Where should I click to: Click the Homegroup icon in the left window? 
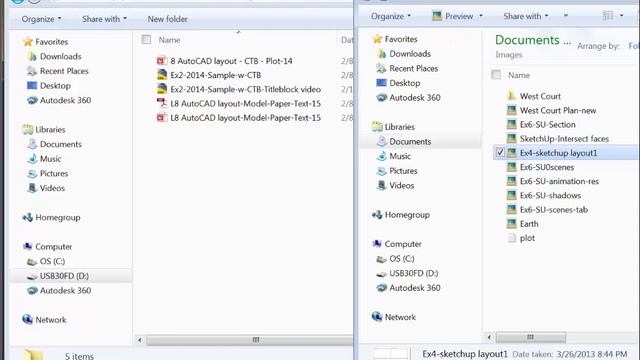click(x=28, y=218)
